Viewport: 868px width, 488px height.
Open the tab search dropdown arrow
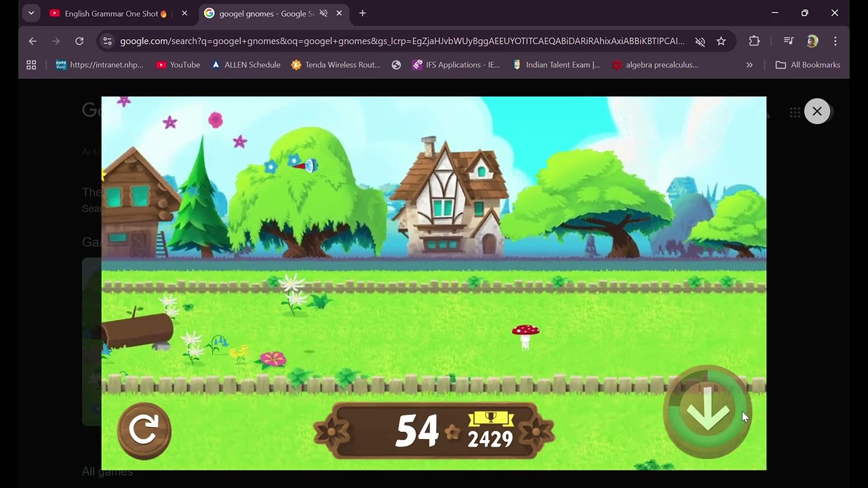31,13
